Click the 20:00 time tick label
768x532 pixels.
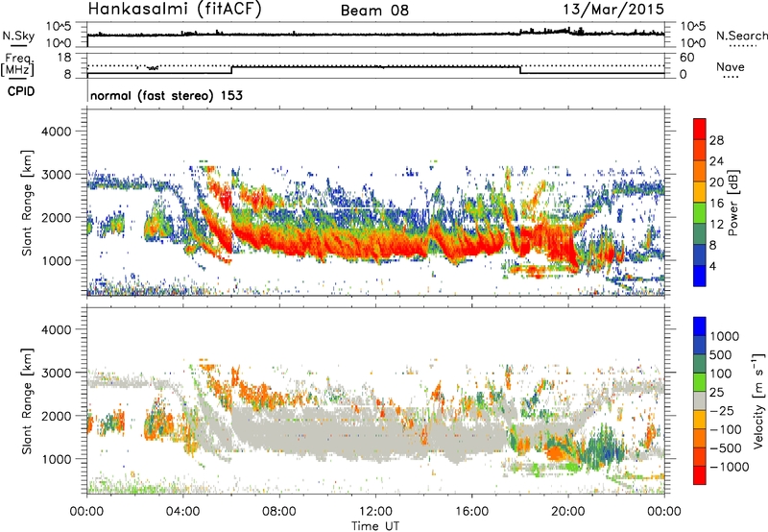[567, 512]
